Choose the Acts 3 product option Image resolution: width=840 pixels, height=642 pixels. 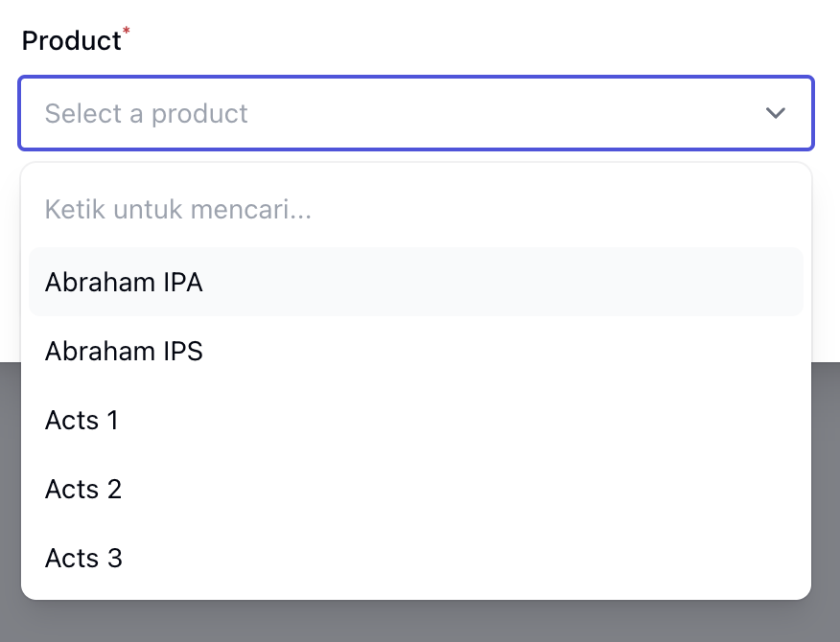pos(415,558)
